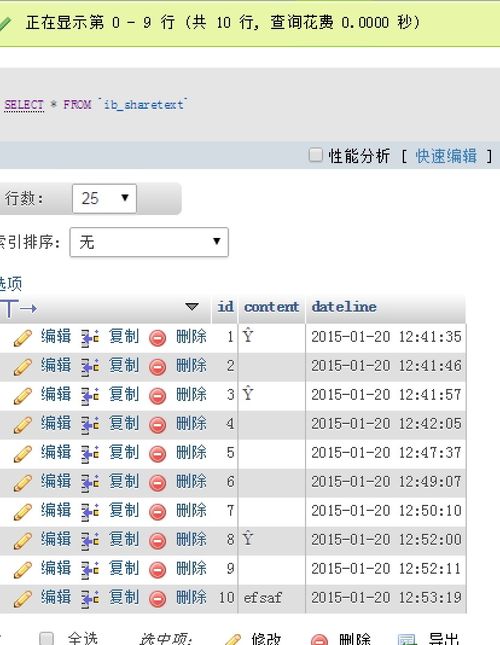Tick the 全选 select-all checkbox
This screenshot has width=500, height=645.
pos(46,639)
